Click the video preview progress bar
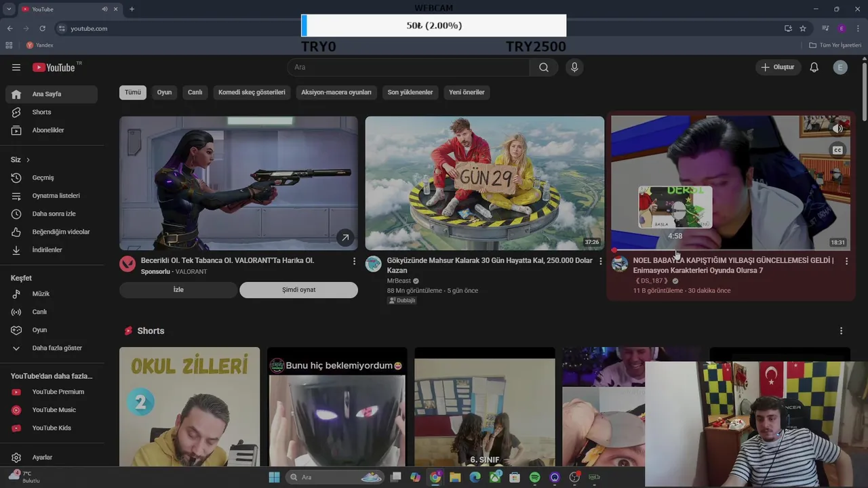Image resolution: width=868 pixels, height=488 pixels. [730, 249]
